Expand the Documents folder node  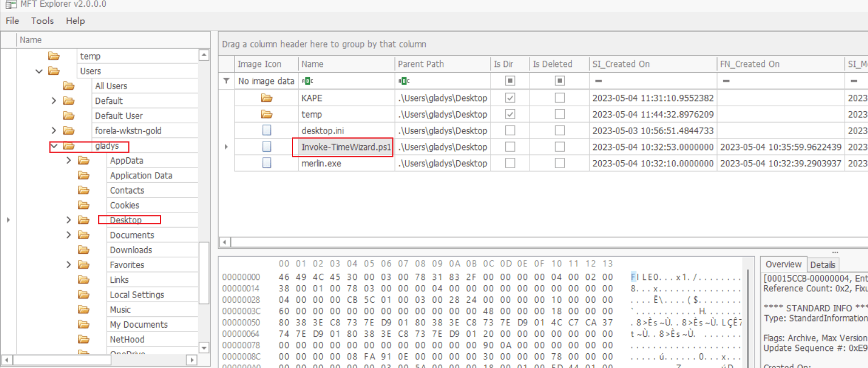coord(69,235)
